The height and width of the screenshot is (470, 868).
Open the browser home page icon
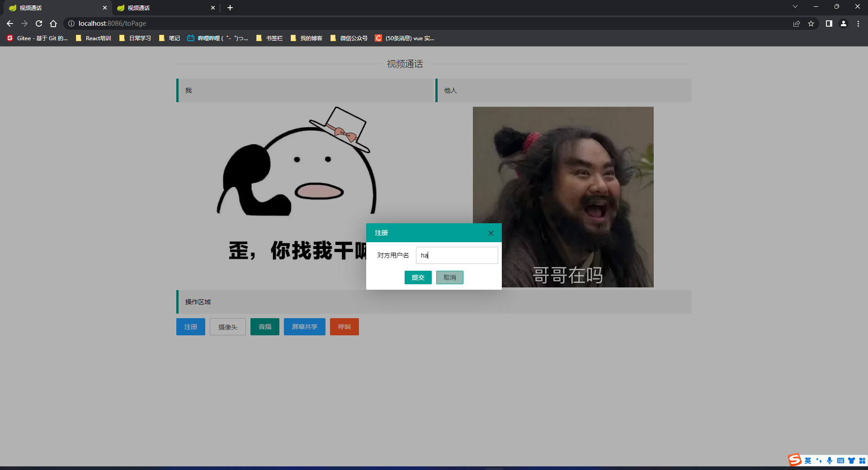[53, 23]
